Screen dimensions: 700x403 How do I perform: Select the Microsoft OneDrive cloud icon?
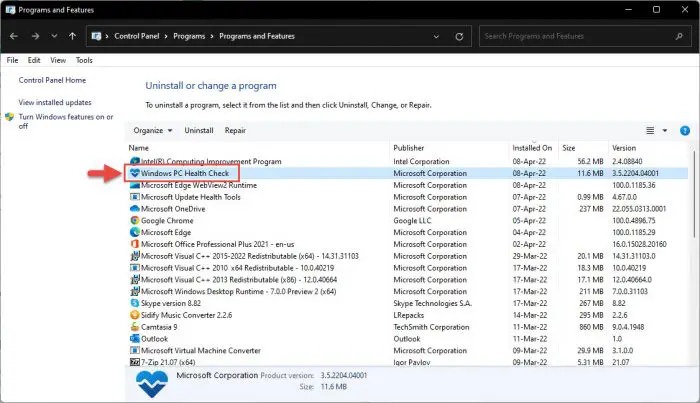(x=134, y=209)
